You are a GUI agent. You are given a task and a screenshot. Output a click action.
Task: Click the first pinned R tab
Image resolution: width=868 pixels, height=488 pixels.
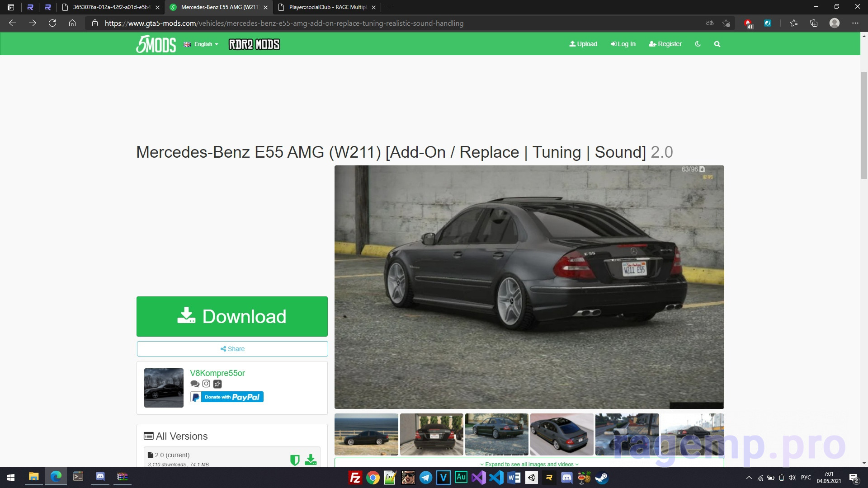click(30, 7)
